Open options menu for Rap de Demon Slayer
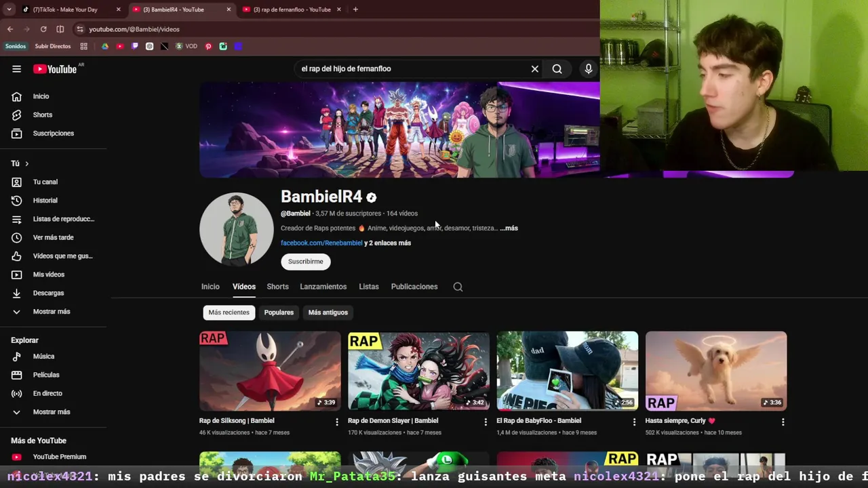The width and height of the screenshot is (868, 488). (x=485, y=422)
